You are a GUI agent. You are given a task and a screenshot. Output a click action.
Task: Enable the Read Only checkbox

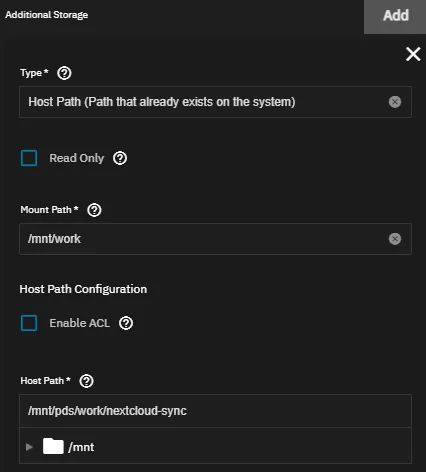29,158
